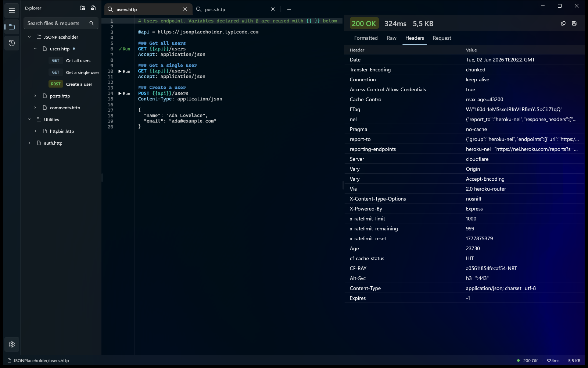Click the 324ms status bar entry

point(553,361)
